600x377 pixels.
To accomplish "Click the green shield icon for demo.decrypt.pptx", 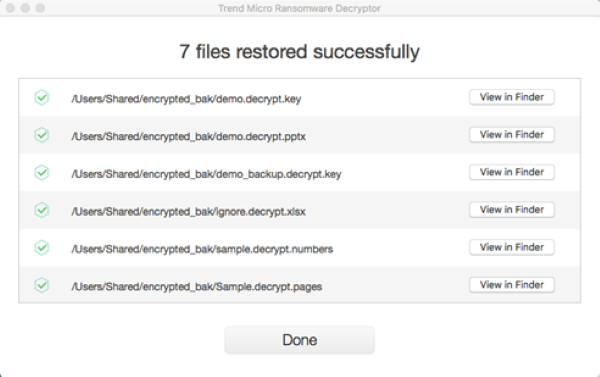I will tap(42, 135).
